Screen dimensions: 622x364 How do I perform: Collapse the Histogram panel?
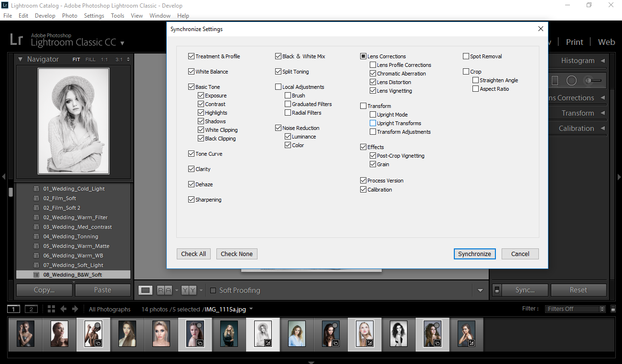point(602,61)
